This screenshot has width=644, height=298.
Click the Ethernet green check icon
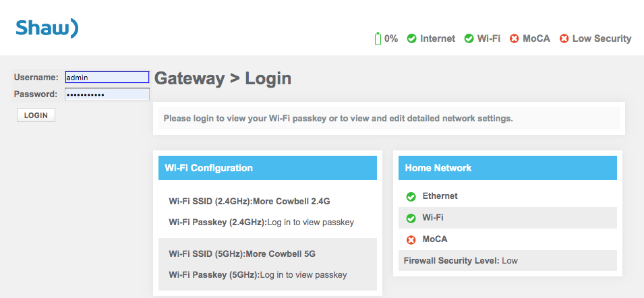click(x=411, y=197)
